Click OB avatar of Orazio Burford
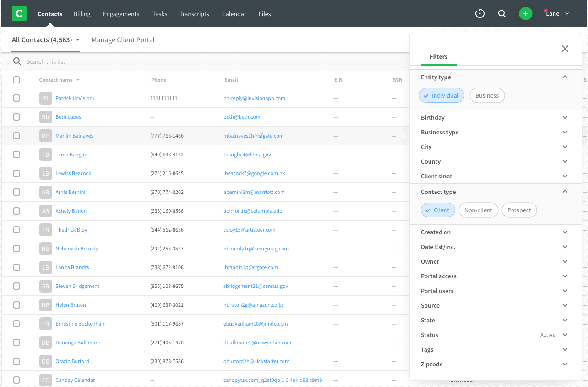This screenshot has height=387, width=588. coord(45,361)
